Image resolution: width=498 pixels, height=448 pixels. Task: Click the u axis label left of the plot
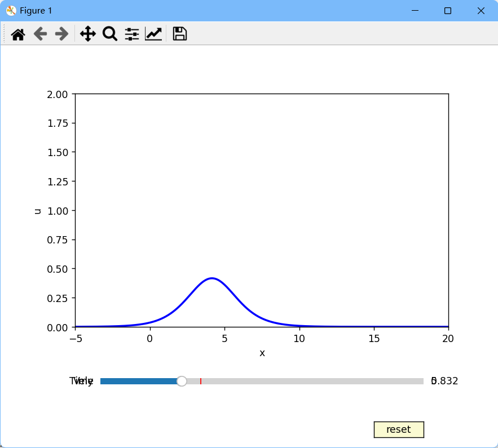click(x=37, y=211)
